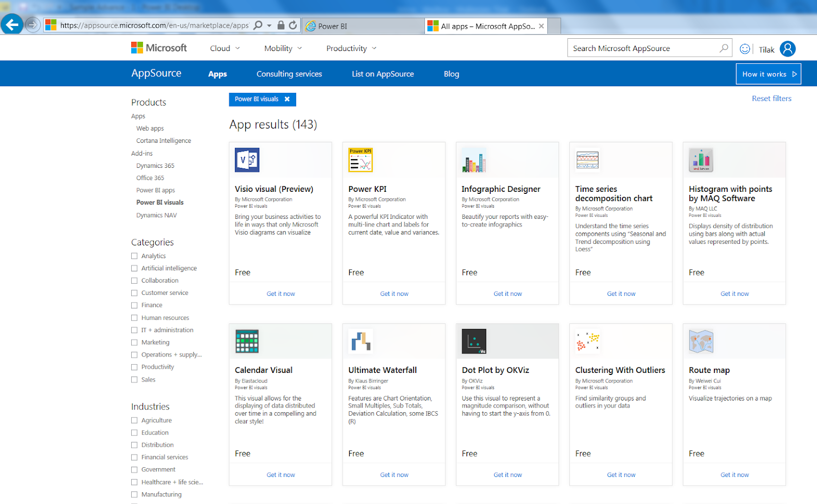Open the Clustering With Outliers icon
The width and height of the screenshot is (817, 504).
tap(587, 341)
